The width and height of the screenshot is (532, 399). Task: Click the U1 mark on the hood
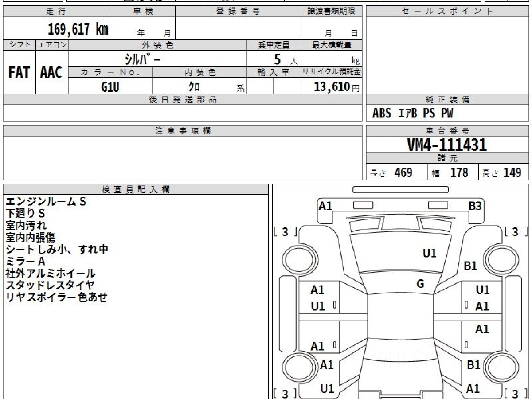pos(429,254)
